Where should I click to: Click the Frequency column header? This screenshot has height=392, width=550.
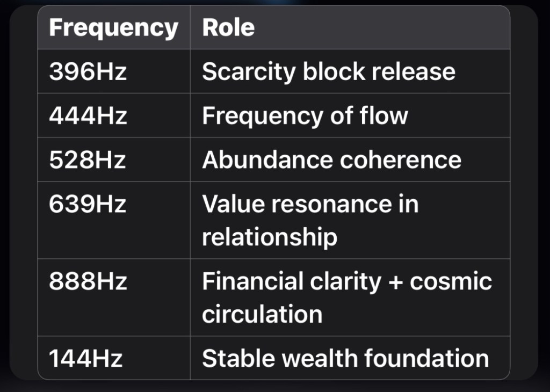pyautogui.click(x=113, y=28)
